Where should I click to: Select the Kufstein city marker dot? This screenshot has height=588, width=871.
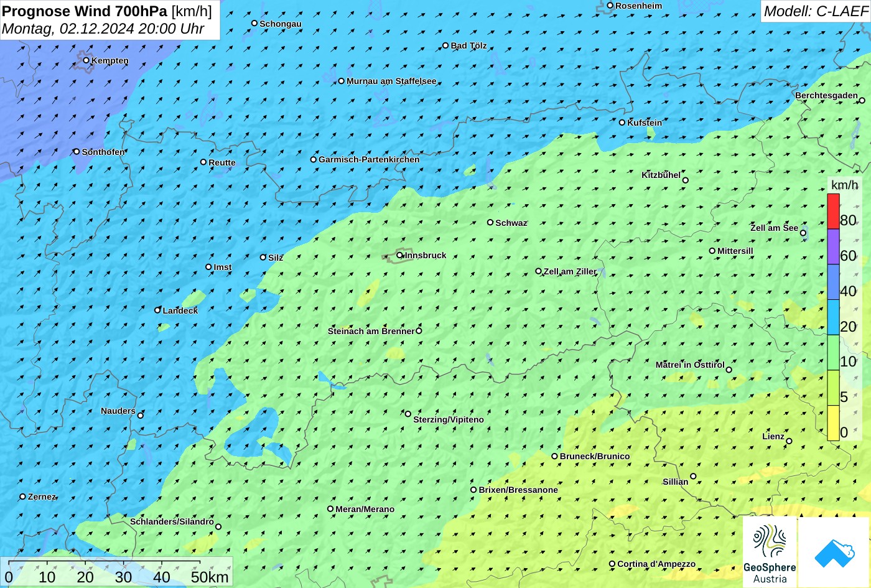[x=622, y=123]
